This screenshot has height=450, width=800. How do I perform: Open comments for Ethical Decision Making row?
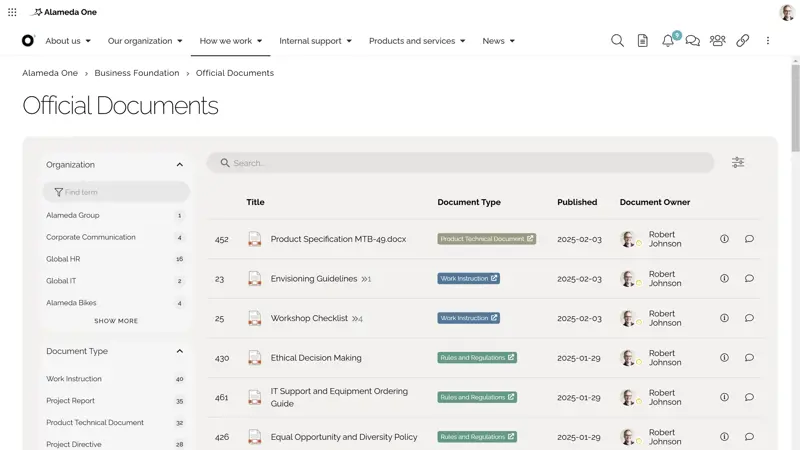coord(749,358)
